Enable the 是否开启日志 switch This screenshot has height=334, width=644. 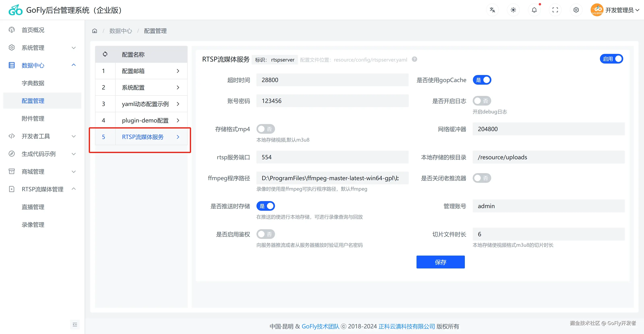tap(482, 101)
